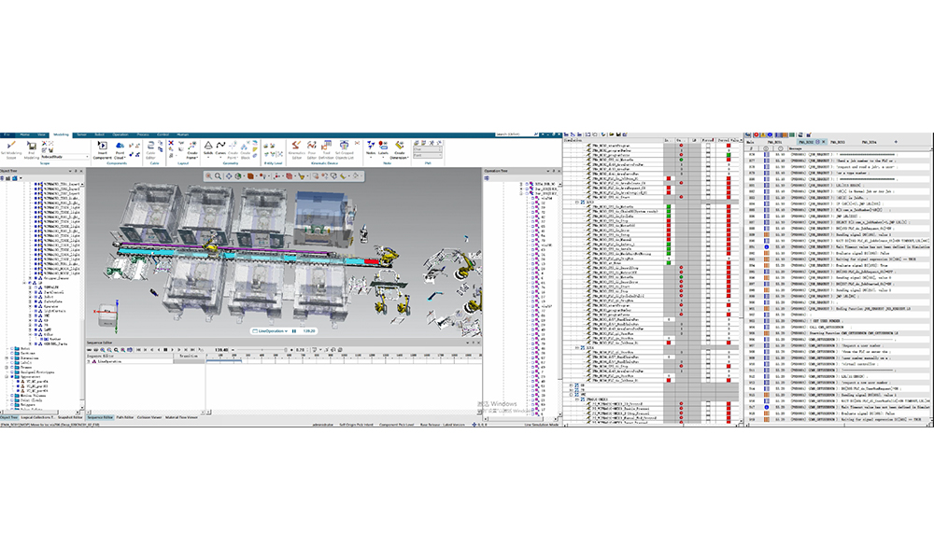
Task: Toggle the Forced checkbox in the second signal row
Action: pos(706,149)
